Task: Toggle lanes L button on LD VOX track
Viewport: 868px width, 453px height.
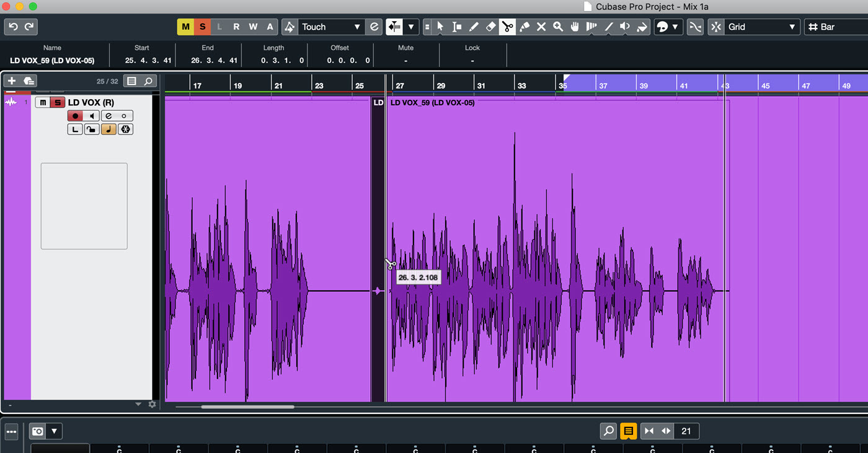Action: [x=75, y=130]
